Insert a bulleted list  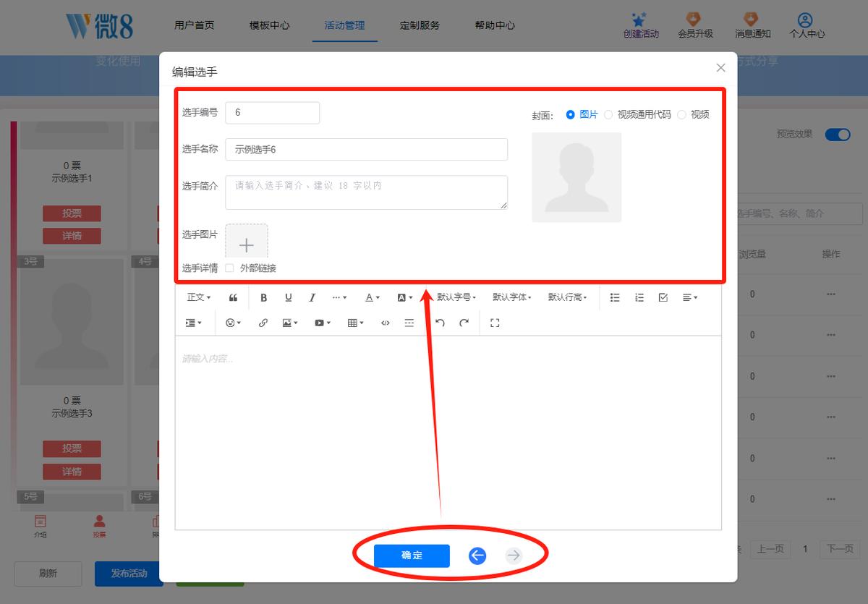[x=615, y=297]
